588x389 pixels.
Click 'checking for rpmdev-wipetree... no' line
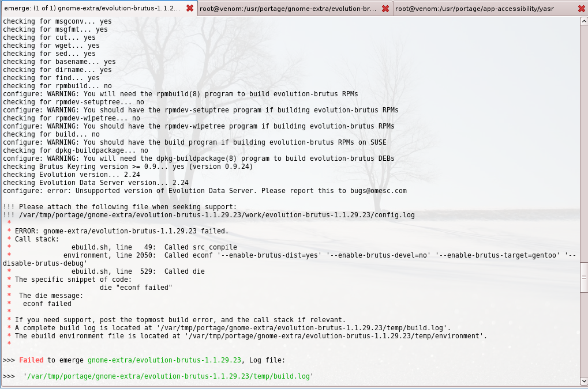pos(72,118)
